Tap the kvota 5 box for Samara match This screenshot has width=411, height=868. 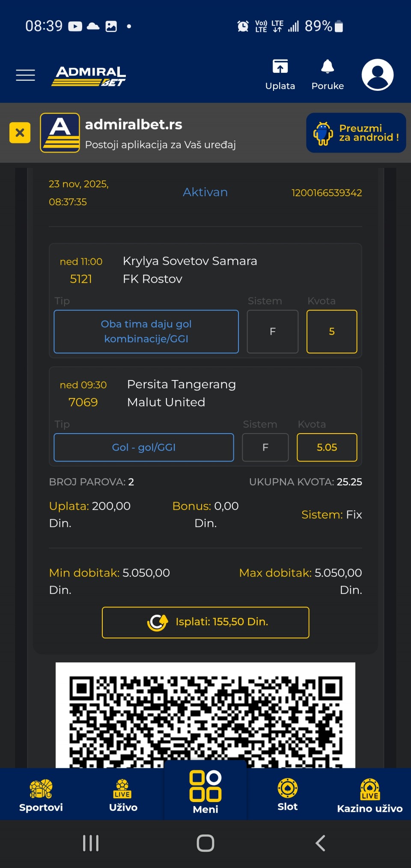pos(331,331)
